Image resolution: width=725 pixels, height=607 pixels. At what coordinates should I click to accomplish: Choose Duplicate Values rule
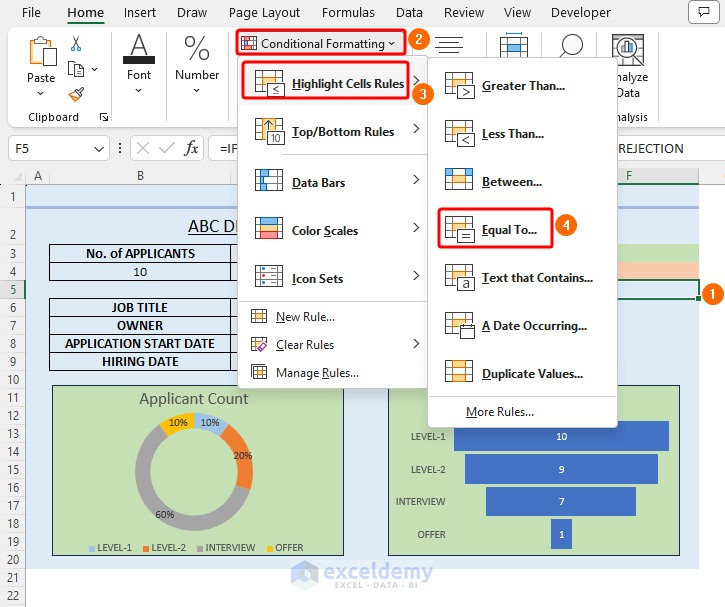coord(522,374)
